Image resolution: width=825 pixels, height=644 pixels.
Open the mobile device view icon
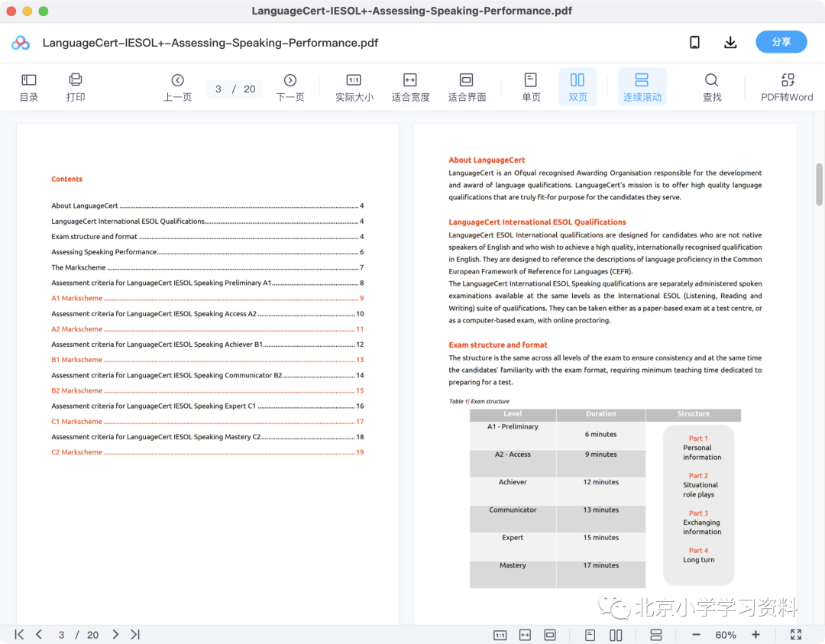694,42
